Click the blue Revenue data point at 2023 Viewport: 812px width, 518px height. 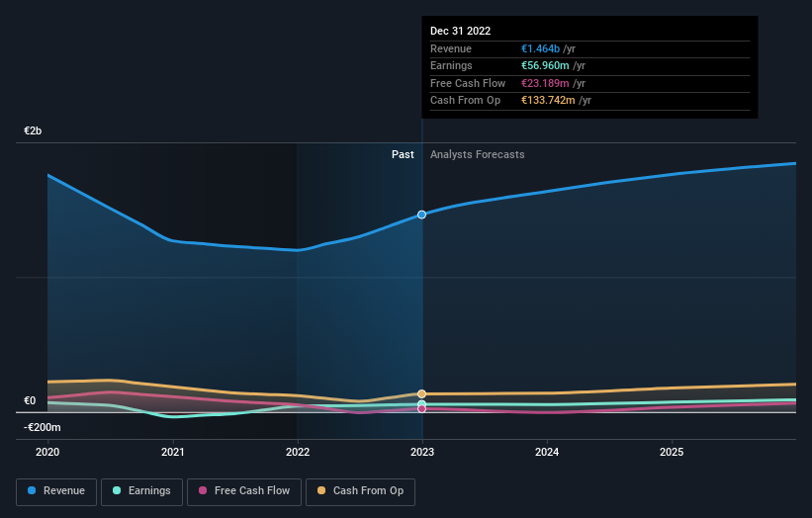pos(422,215)
